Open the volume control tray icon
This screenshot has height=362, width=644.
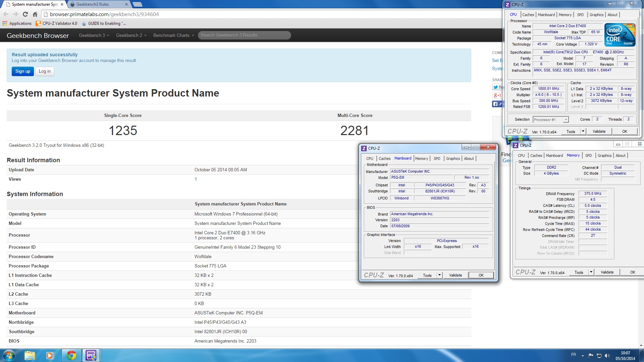[607, 356]
